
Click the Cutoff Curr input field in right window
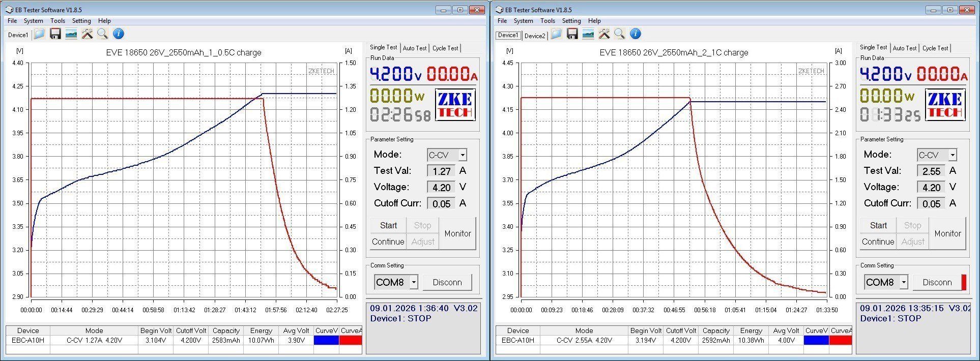coord(931,203)
